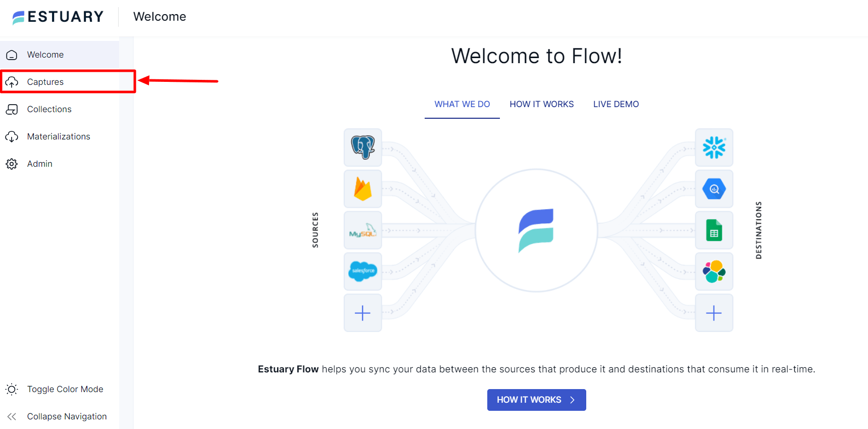868x429 pixels.
Task: Switch to the HOW IT WORKS tab
Action: click(541, 104)
